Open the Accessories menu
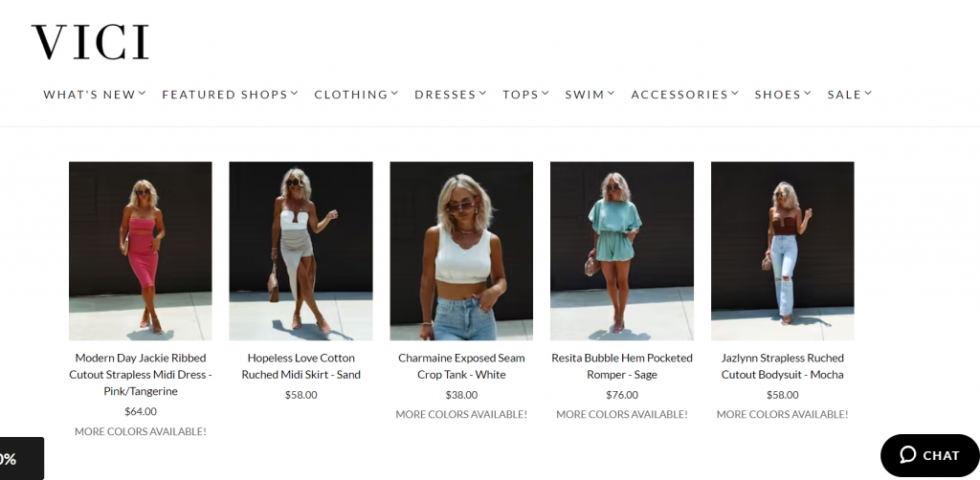980x480 pixels. coord(685,95)
